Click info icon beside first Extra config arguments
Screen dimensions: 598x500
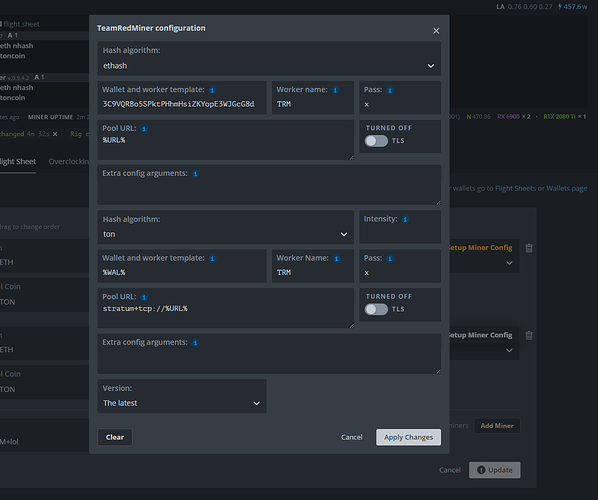tap(195, 174)
